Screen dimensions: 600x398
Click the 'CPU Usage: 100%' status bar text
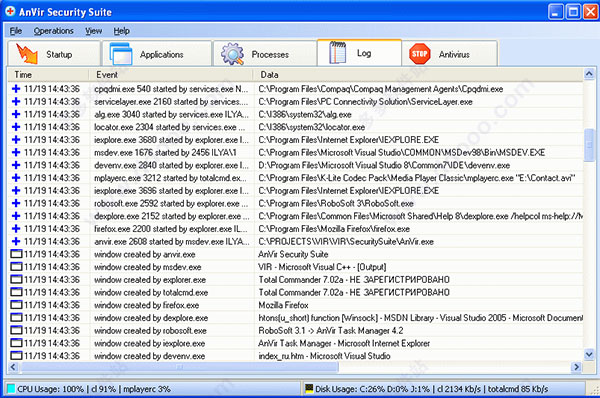pyautogui.click(x=51, y=389)
